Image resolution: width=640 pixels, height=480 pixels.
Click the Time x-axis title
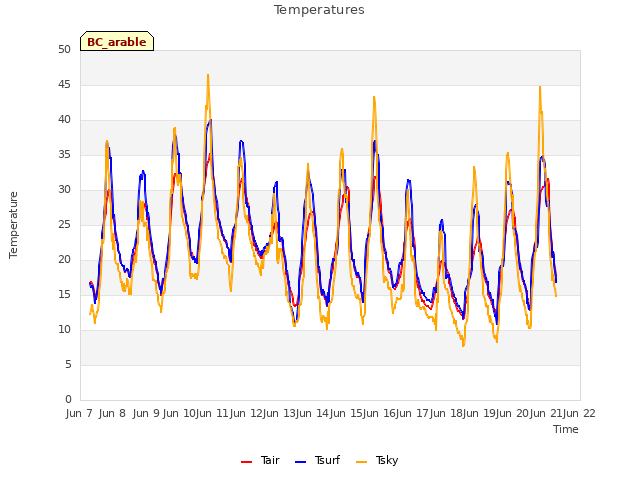pos(565,429)
